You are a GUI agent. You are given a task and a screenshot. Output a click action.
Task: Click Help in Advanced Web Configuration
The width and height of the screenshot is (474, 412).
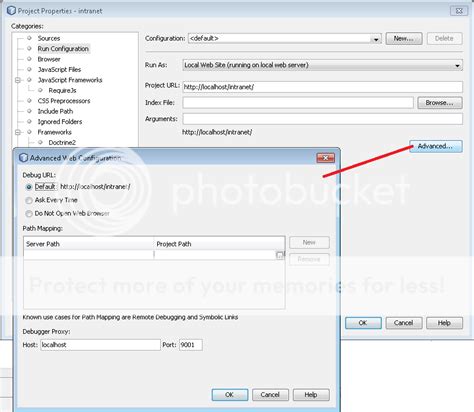click(311, 395)
